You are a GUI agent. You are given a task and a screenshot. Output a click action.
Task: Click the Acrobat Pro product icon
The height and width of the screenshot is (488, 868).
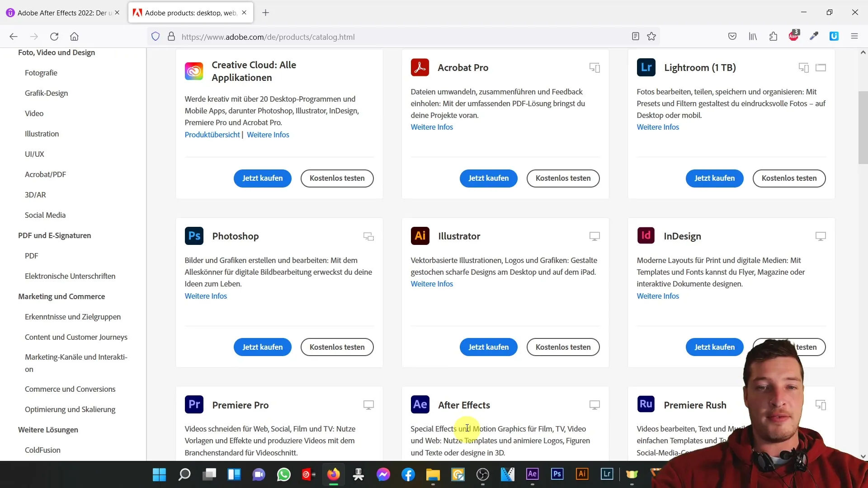click(x=420, y=67)
